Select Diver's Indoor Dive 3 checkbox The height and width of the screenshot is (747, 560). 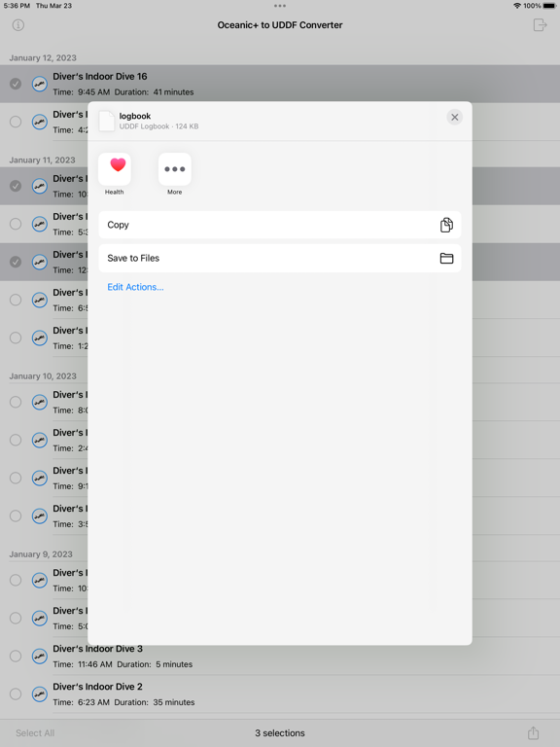pos(16,656)
